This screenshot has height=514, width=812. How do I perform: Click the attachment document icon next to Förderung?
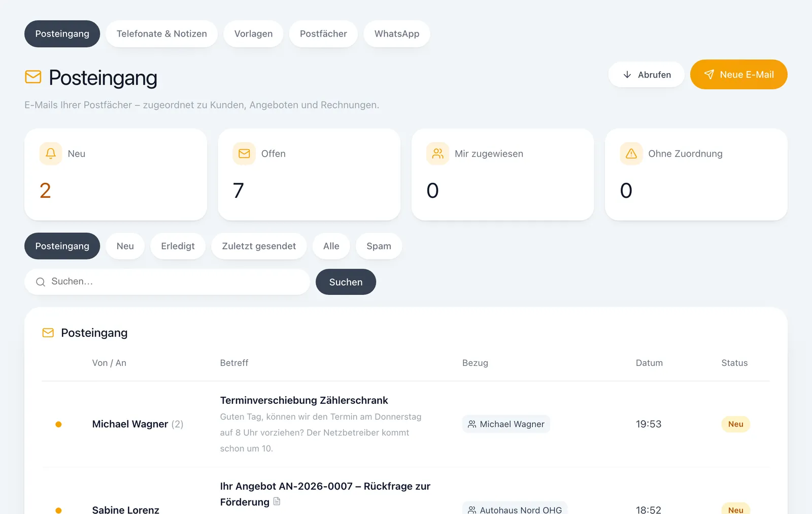(277, 501)
